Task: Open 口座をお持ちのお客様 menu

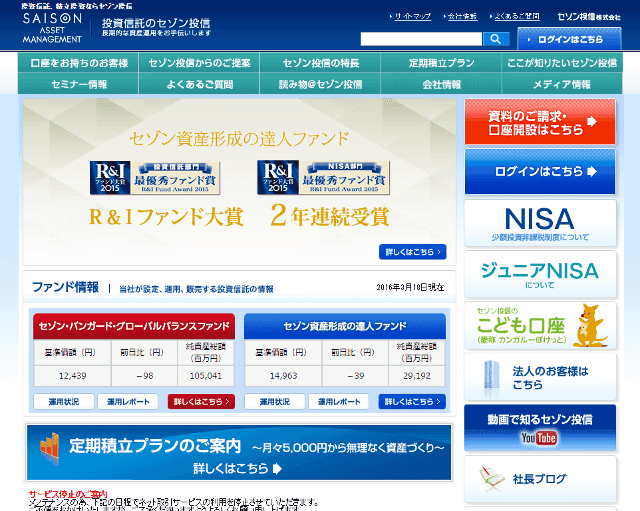Action: [x=78, y=63]
